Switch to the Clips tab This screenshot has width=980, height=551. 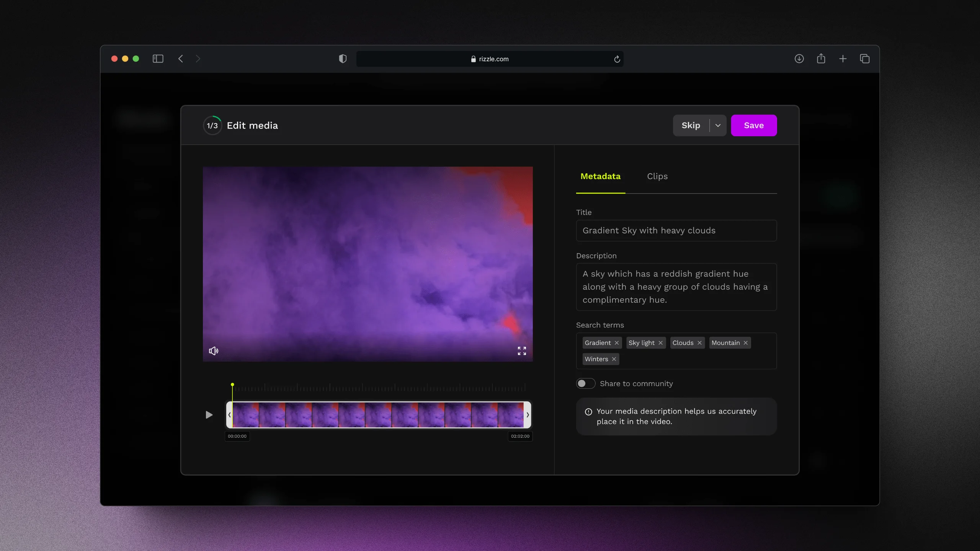[657, 176]
